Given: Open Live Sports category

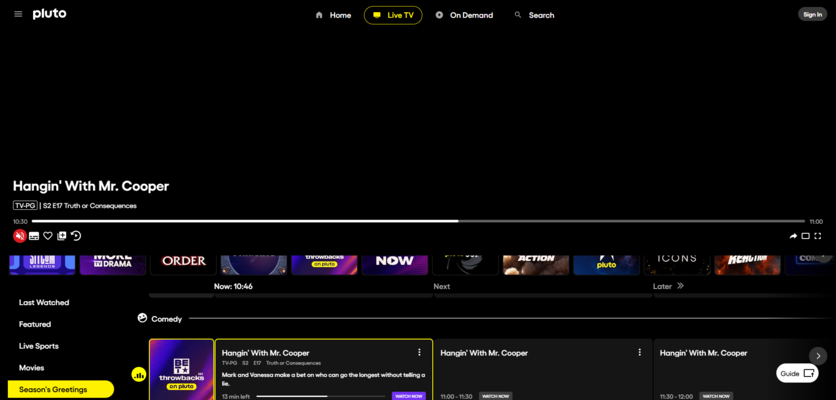Looking at the screenshot, I should (x=39, y=346).
